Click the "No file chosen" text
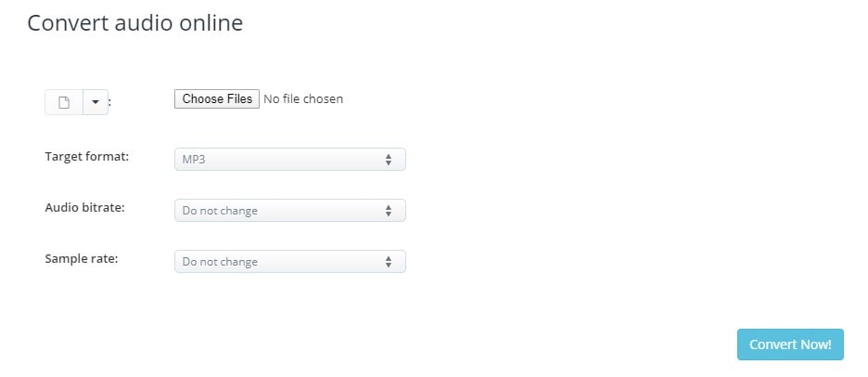 tap(303, 98)
